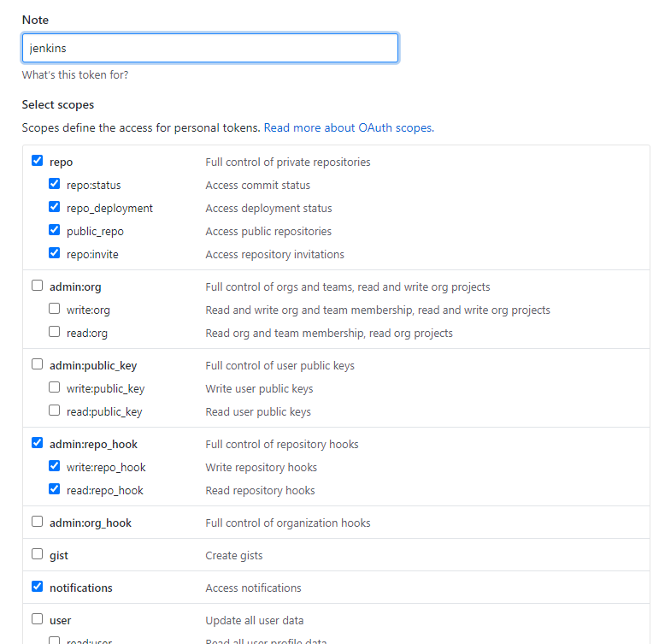Check the admin:public_key scope
Viewport: 653px width, 644px height.
37,364
